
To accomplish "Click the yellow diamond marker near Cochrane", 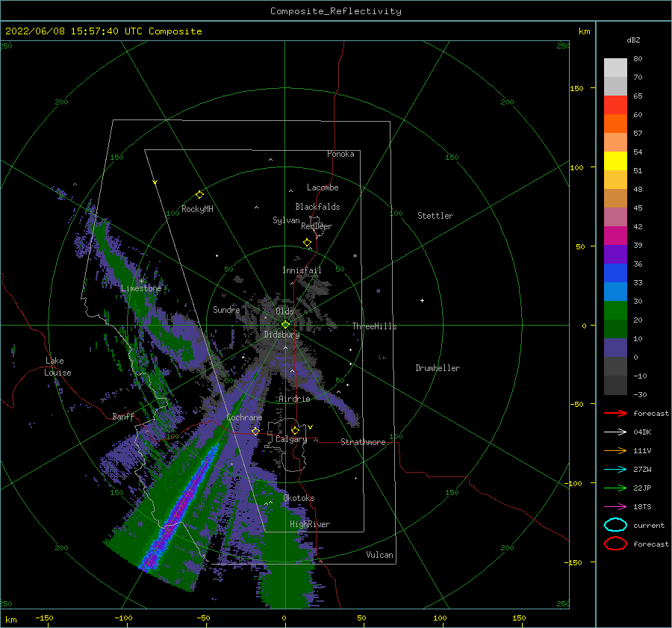I will coord(255,431).
